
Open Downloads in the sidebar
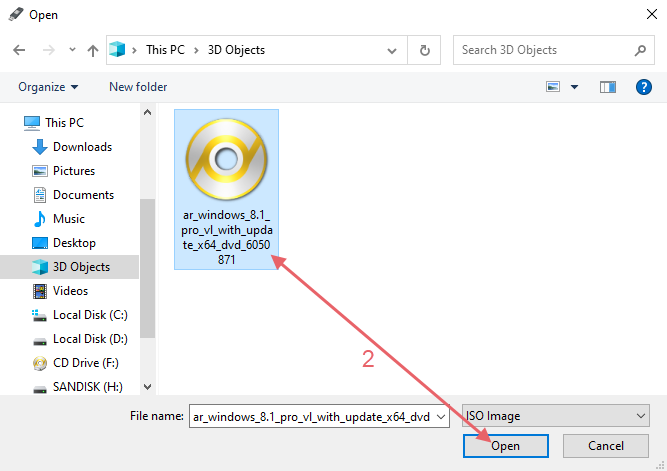[83, 147]
